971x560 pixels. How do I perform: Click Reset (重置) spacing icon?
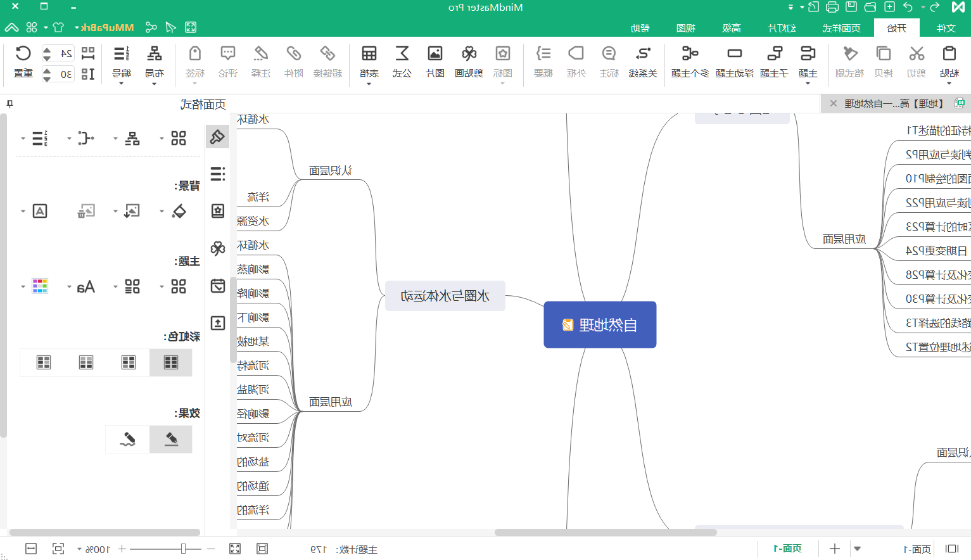click(x=23, y=54)
